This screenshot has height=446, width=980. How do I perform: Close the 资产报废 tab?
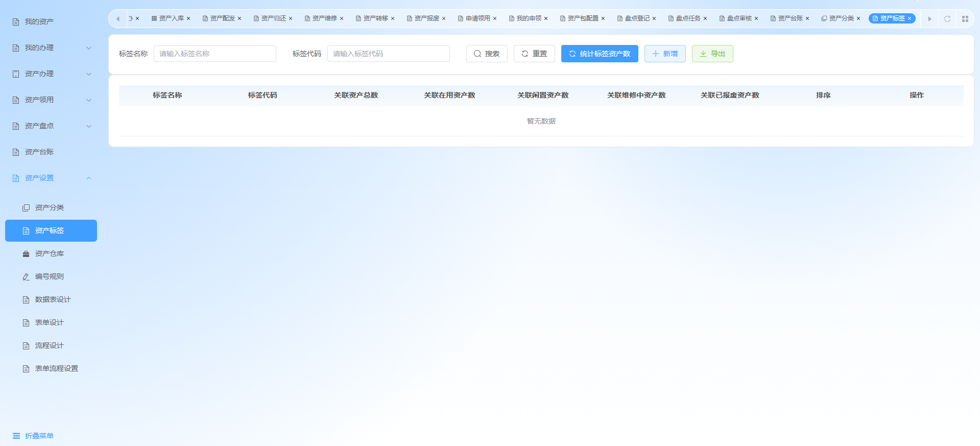pos(444,18)
